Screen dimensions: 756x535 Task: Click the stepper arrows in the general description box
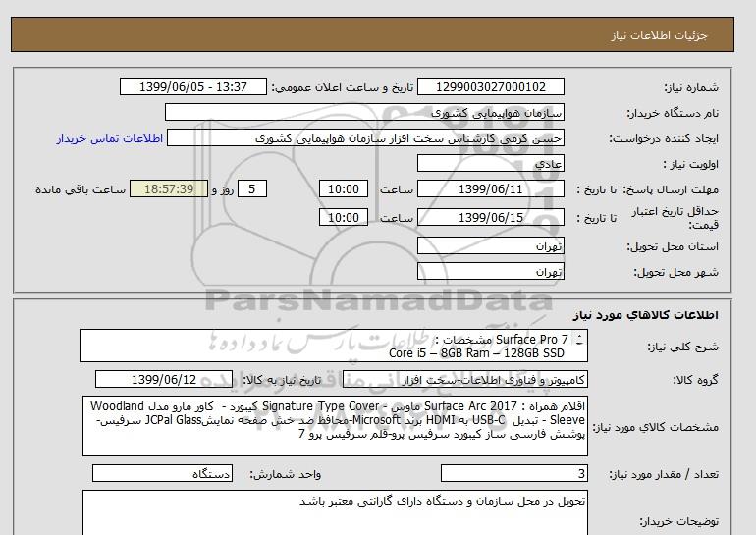click(x=579, y=340)
